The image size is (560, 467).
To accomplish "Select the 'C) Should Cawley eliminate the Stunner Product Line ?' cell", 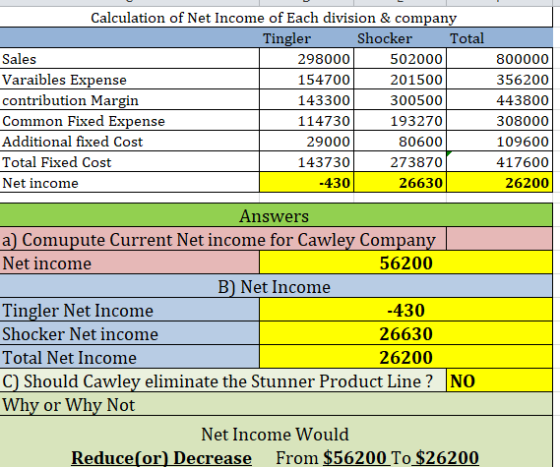I will click(223, 381).
